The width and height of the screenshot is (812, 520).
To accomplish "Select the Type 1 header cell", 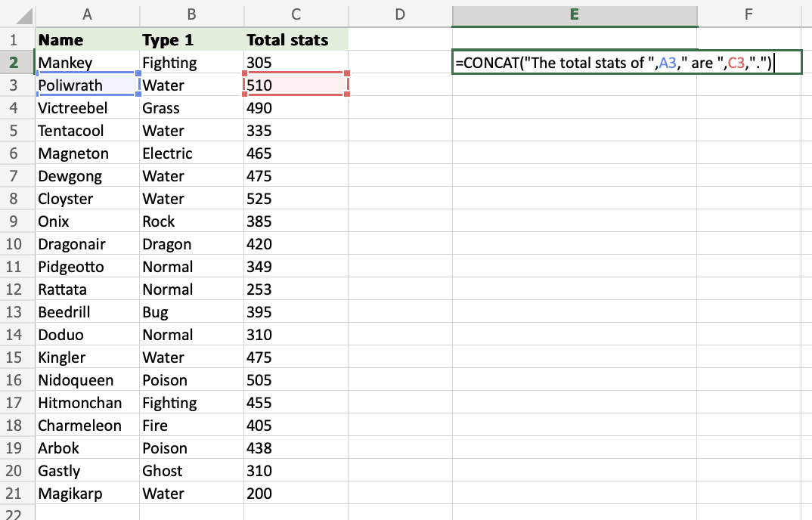I will [191, 40].
